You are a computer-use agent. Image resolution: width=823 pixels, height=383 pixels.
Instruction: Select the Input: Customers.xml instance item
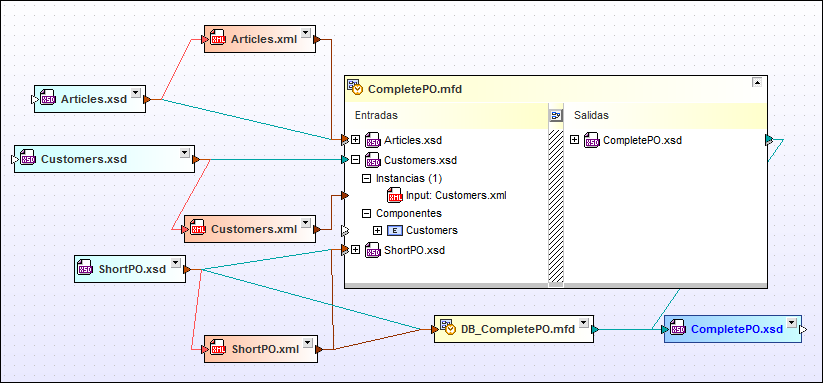click(456, 196)
